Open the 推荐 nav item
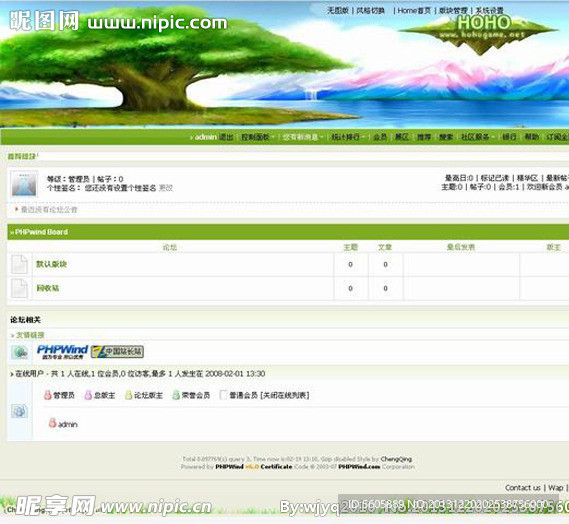569x524 pixels. pos(423,137)
